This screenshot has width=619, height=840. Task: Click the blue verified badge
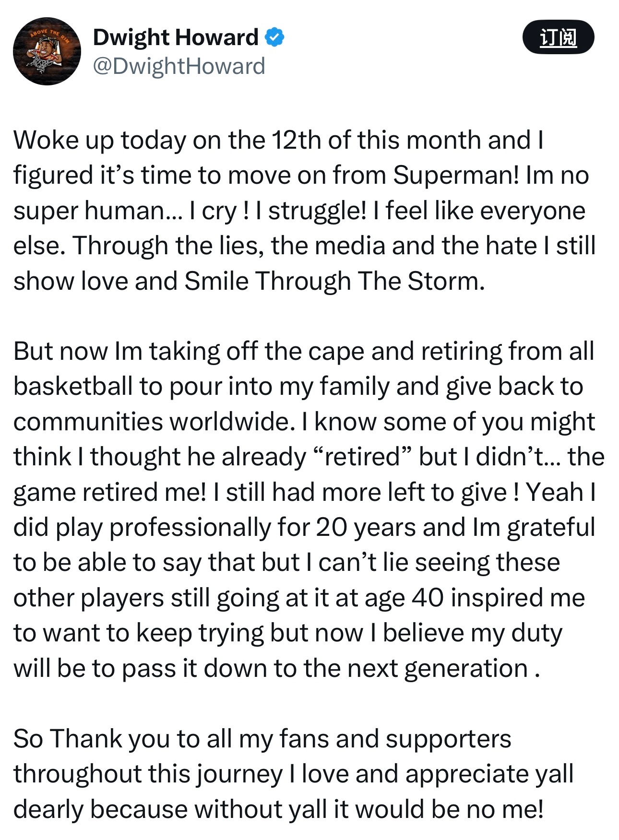coord(274,37)
